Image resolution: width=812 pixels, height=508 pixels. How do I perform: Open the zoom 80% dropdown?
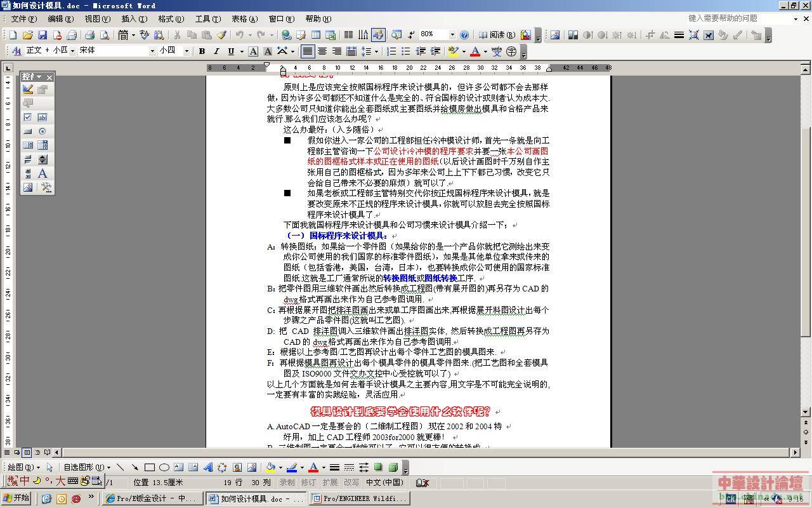click(452, 35)
